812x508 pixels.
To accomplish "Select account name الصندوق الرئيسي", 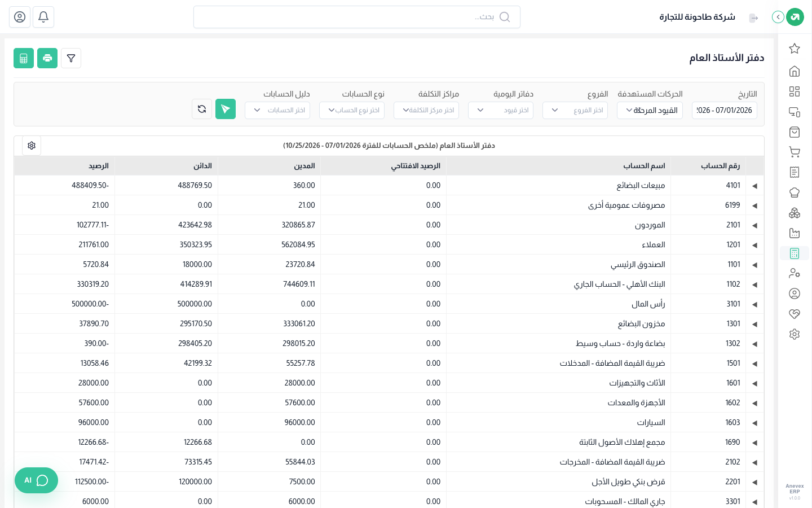I will [638, 264].
